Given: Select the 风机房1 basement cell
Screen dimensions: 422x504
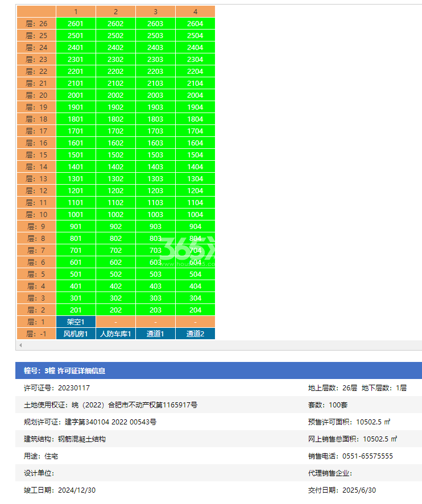Looking at the screenshot, I should click(x=76, y=334).
